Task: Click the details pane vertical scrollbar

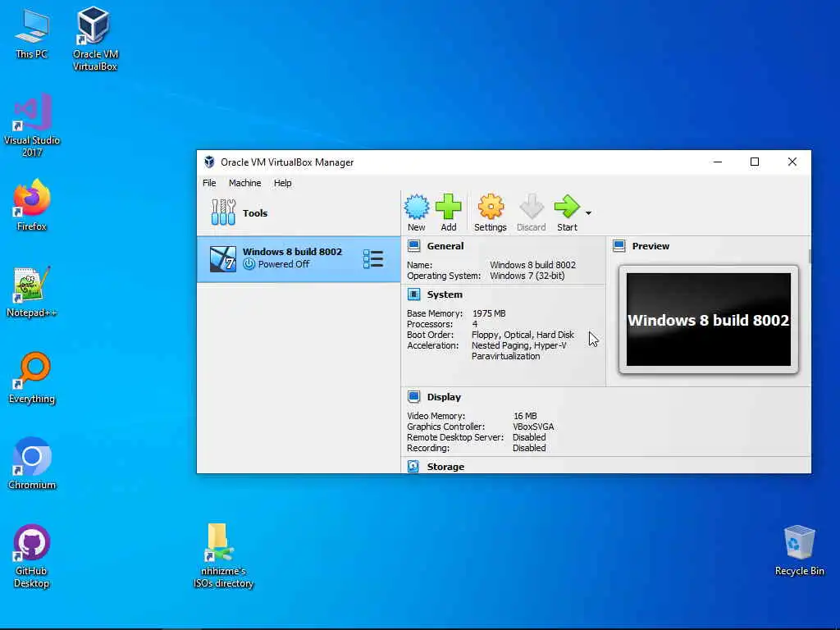Action: pos(809,257)
